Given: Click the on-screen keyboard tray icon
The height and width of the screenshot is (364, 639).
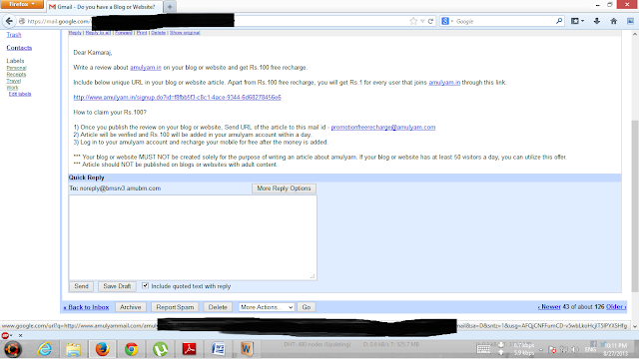Looking at the screenshot, I should coord(483,349).
